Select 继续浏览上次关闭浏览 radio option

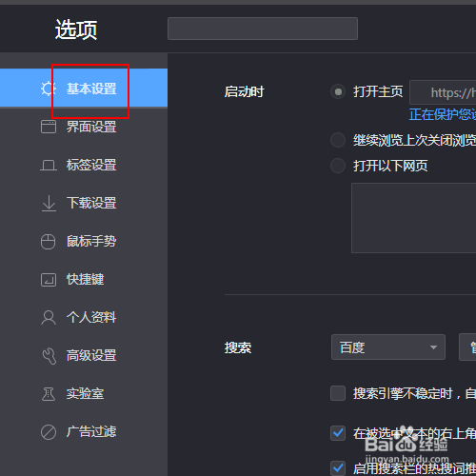pos(338,140)
